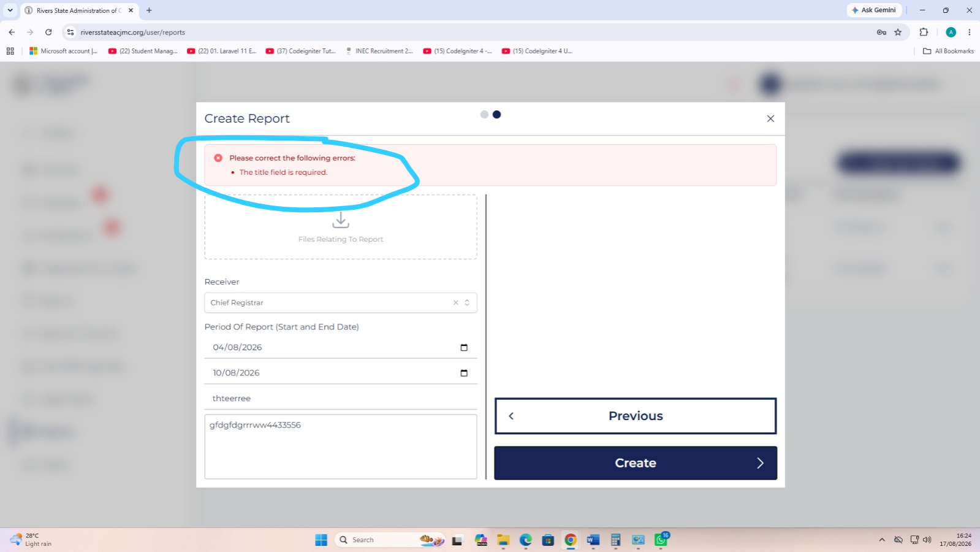Click the file upload download icon
Screen dimensions: 980x552
341,220
